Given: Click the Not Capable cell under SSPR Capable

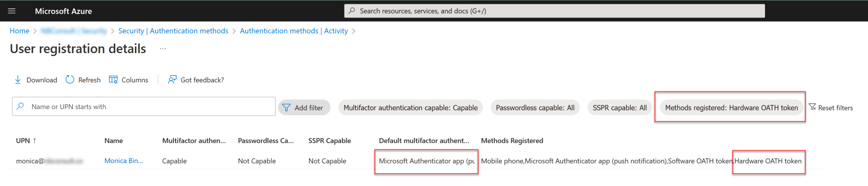Looking at the screenshot, I should pyautogui.click(x=327, y=161).
